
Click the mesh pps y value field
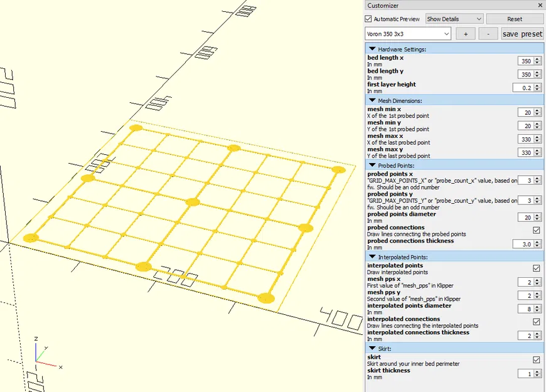526,295
